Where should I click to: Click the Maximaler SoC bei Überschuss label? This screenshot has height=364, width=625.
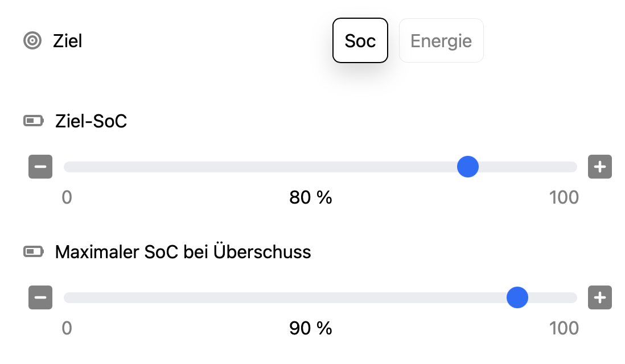[x=183, y=251]
